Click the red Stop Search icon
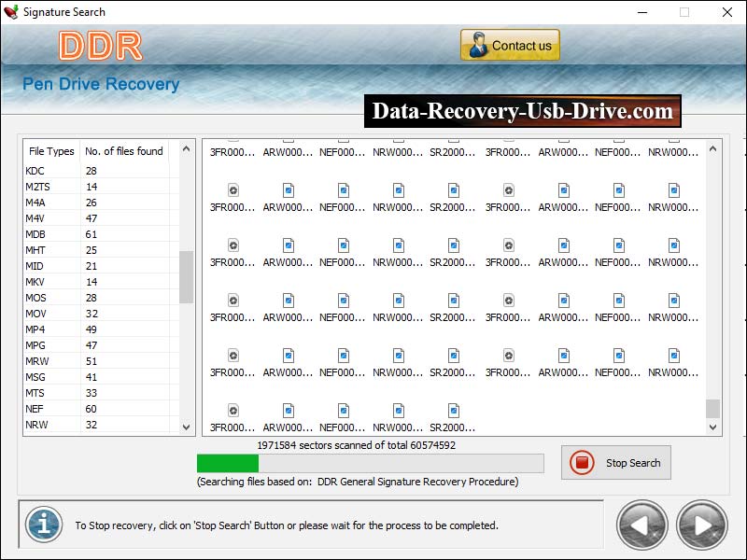This screenshot has width=747, height=560. 582,462
